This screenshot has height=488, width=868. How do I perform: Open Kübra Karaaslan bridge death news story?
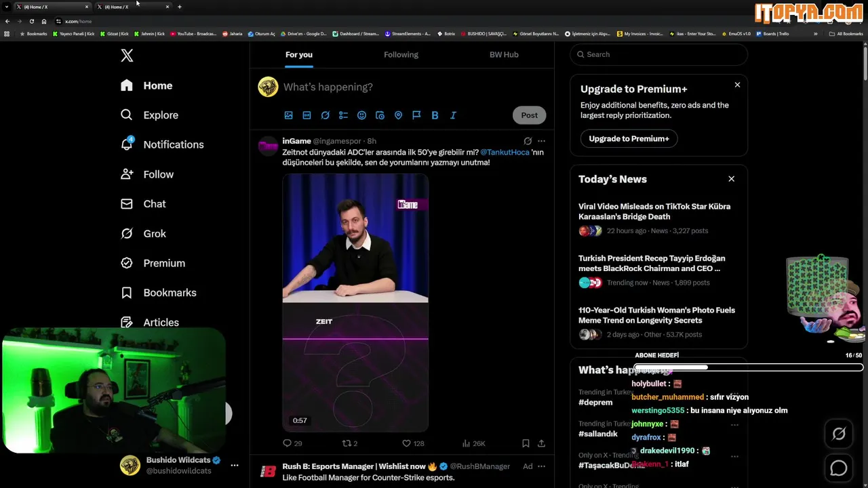658,218
